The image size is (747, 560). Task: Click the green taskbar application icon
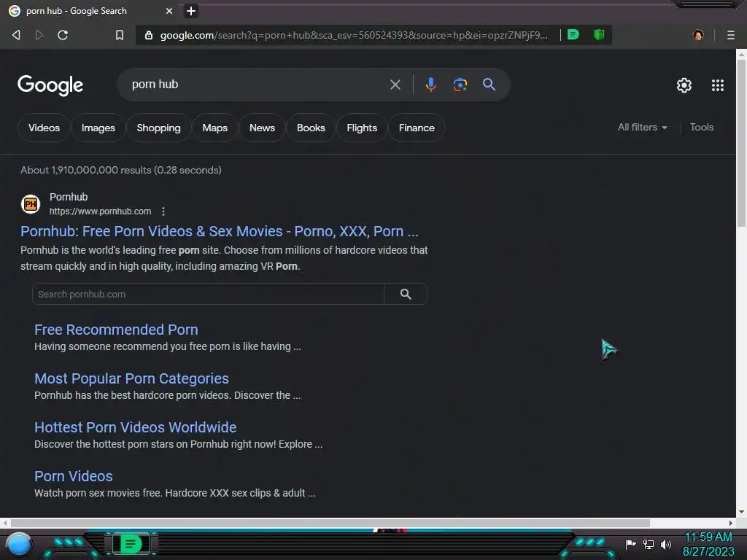coord(131,544)
